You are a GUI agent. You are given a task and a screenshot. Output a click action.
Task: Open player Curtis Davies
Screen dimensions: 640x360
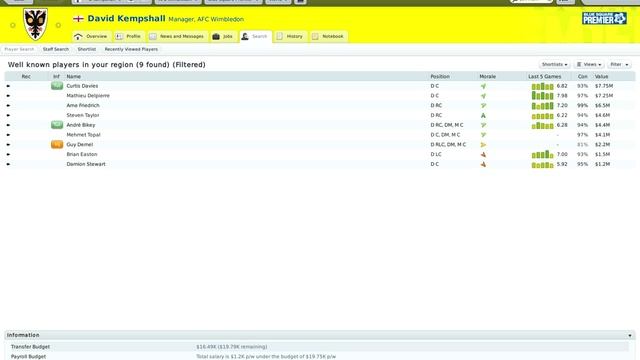pyautogui.click(x=82, y=86)
